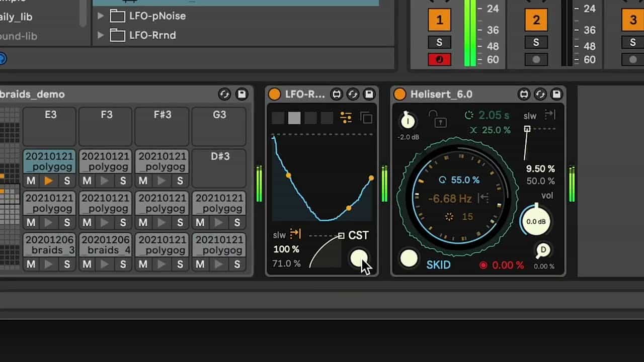The height and width of the screenshot is (362, 644).
Task: Click the Helisert show/hide parameters icon
Action: (524, 94)
